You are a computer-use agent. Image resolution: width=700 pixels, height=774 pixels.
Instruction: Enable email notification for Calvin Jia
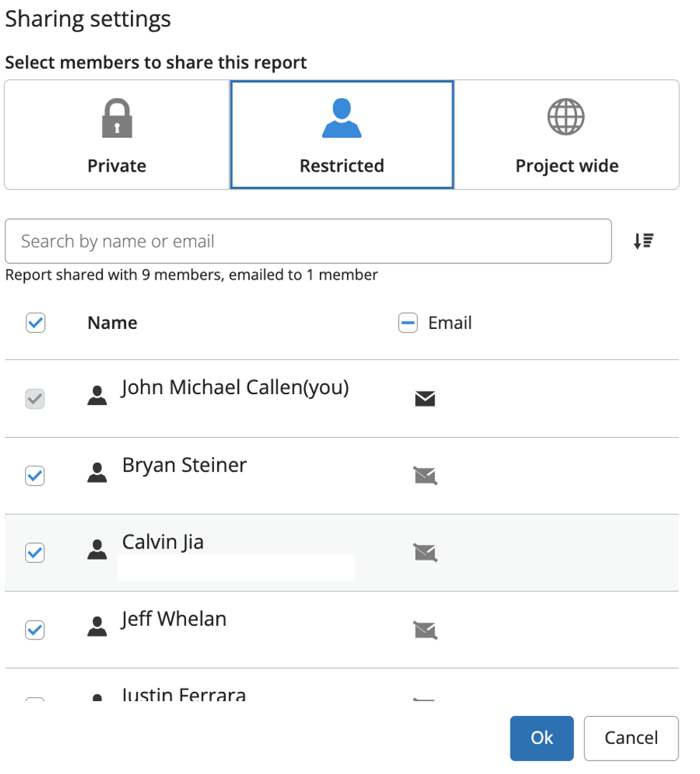[x=425, y=552]
